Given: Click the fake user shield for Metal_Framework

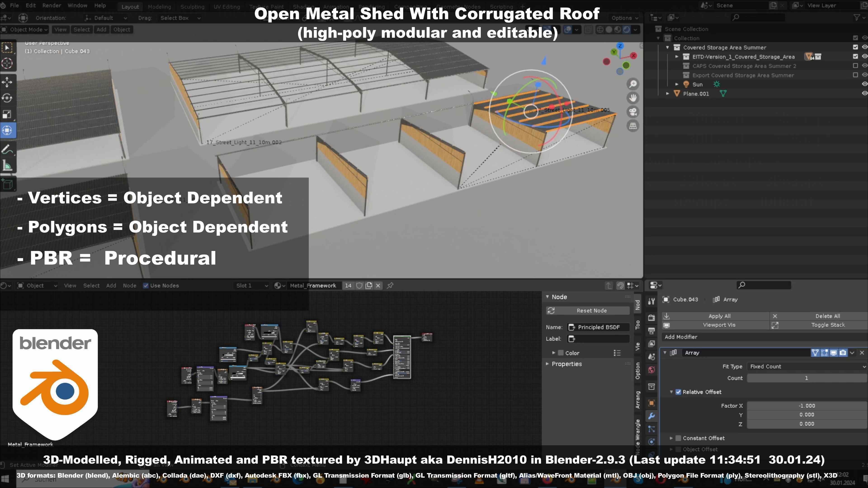Looking at the screenshot, I should point(359,286).
